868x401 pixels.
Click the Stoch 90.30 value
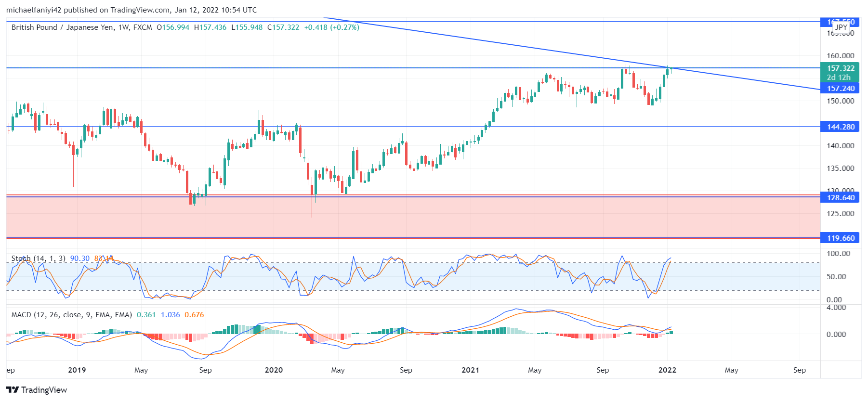coord(80,259)
